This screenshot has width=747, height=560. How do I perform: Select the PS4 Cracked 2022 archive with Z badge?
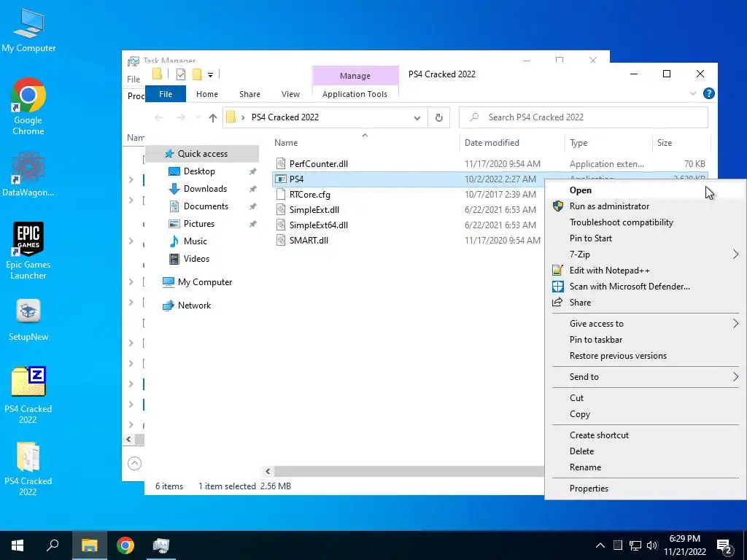pos(28,395)
